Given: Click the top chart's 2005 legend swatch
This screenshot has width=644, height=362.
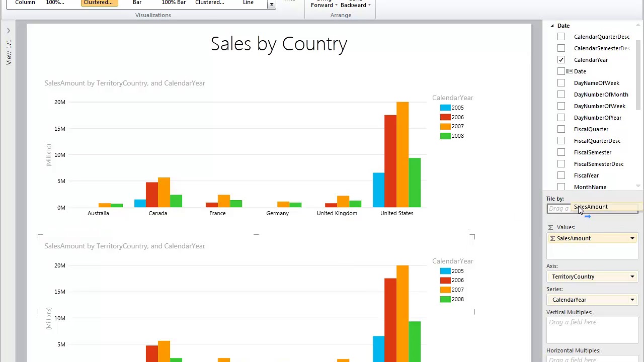Looking at the screenshot, I should coord(445,108).
